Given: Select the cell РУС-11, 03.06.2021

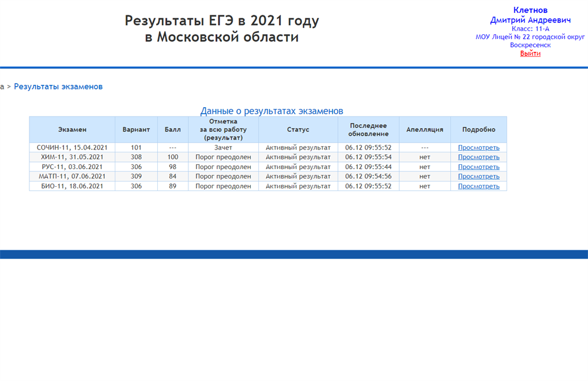Looking at the screenshot, I should [x=72, y=167].
